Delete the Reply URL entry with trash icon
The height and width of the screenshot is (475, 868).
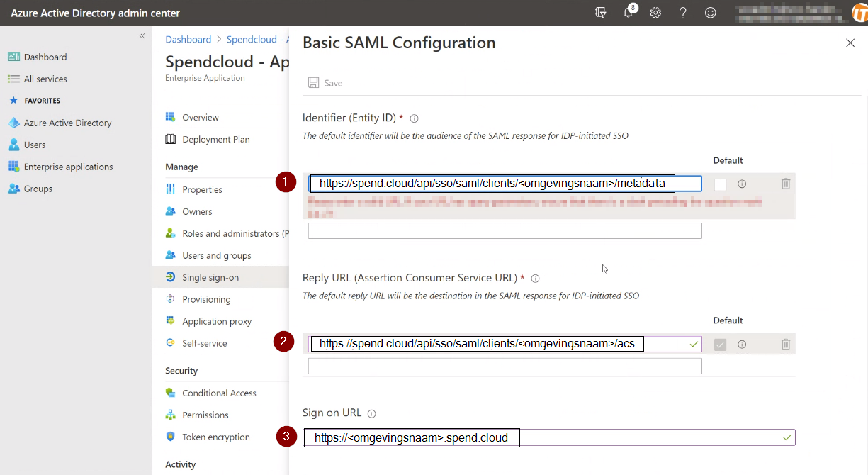pos(786,344)
